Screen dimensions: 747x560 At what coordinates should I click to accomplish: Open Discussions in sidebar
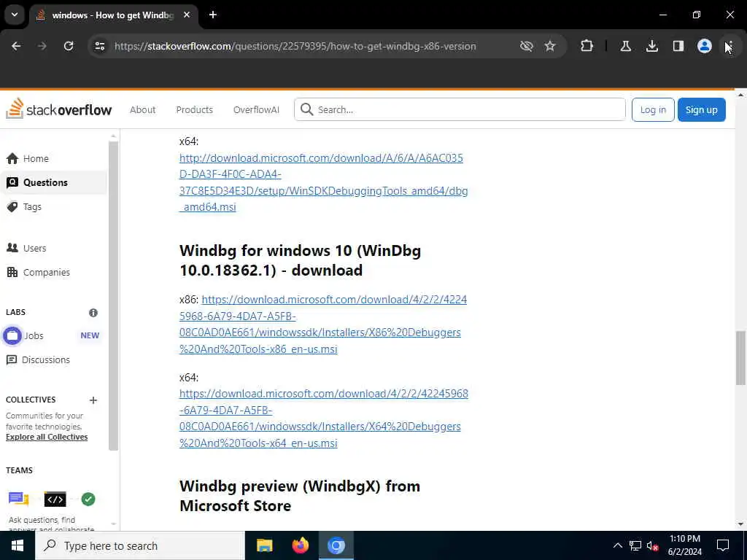(x=38, y=360)
